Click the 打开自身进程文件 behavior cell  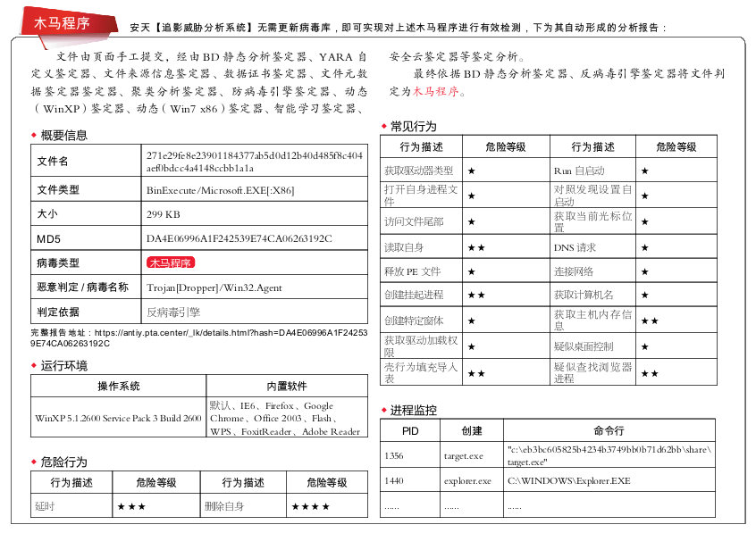(x=422, y=196)
